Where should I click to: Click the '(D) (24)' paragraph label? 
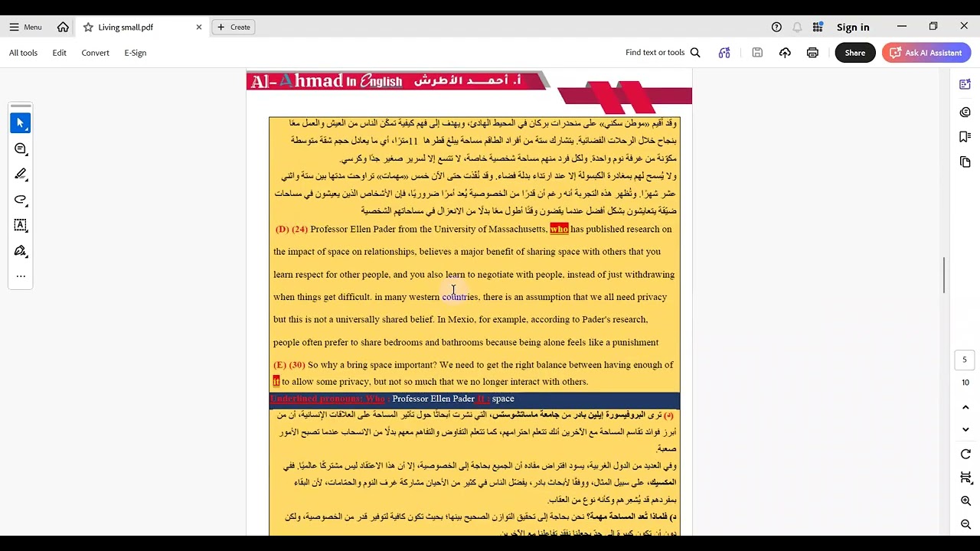pyautogui.click(x=292, y=229)
